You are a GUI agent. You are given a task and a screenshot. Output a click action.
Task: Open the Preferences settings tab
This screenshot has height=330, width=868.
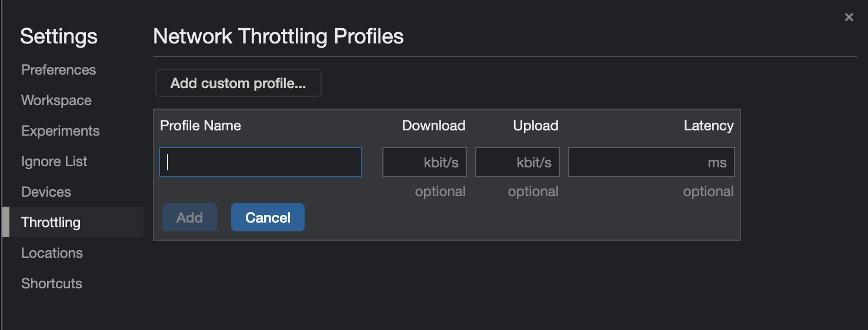coord(58,70)
